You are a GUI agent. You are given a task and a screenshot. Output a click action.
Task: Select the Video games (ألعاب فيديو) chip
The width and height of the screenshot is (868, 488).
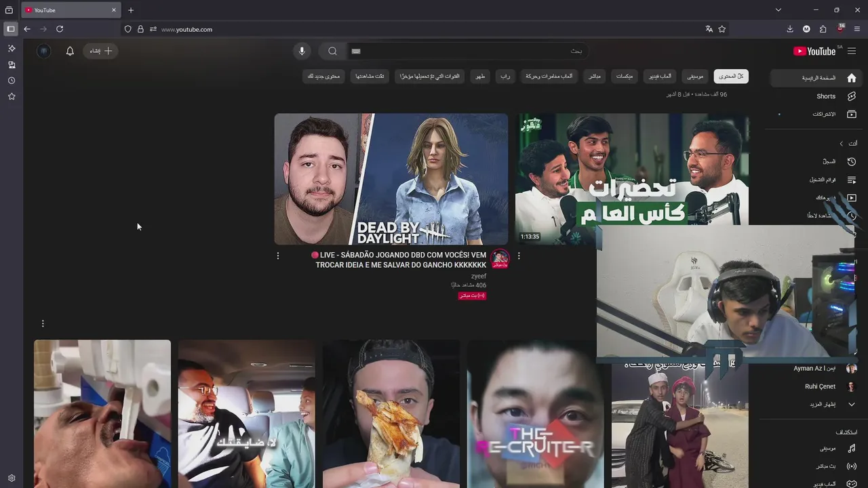click(660, 77)
